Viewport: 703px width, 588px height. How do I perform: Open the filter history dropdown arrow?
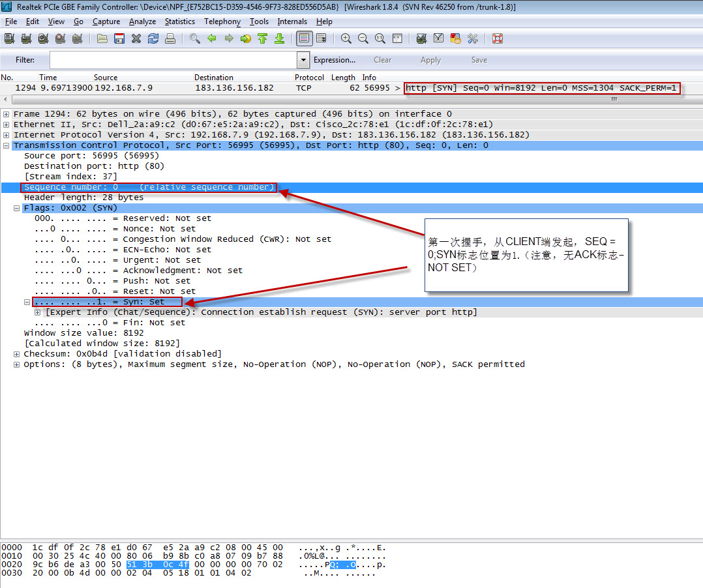[x=303, y=60]
